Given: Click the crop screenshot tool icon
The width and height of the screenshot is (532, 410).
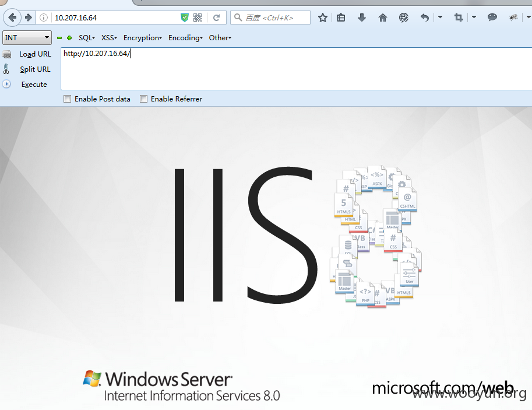Looking at the screenshot, I should 459,17.
